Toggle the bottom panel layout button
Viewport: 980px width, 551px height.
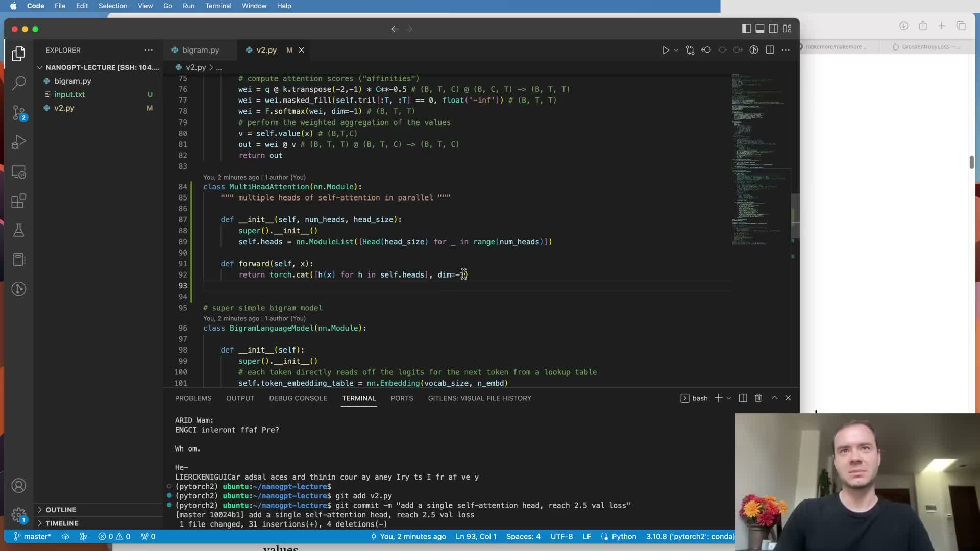pyautogui.click(x=760, y=29)
